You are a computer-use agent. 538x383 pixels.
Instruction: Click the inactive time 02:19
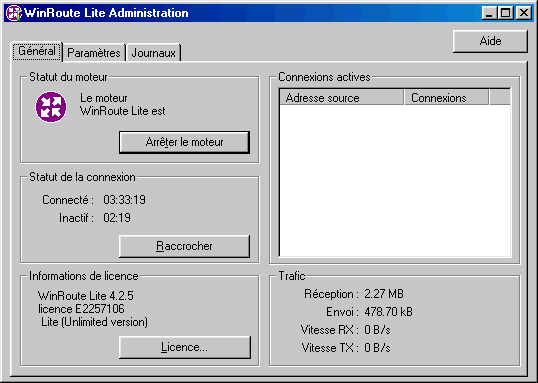tap(117, 218)
